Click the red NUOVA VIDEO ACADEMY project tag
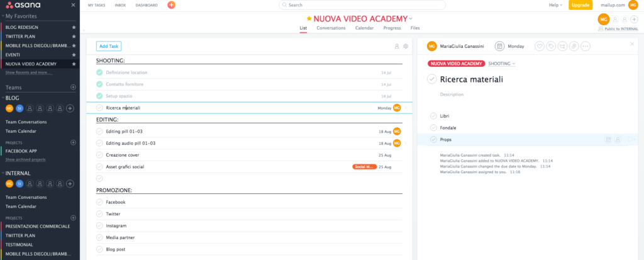The image size is (644, 260). [457, 64]
